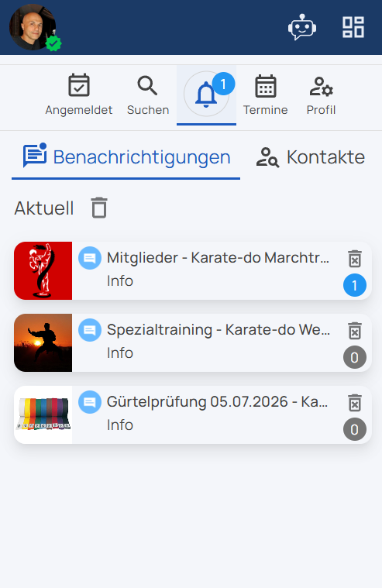Go to the Angemeldet tab
Image resolution: width=382 pixels, height=588 pixels.
coord(79,95)
